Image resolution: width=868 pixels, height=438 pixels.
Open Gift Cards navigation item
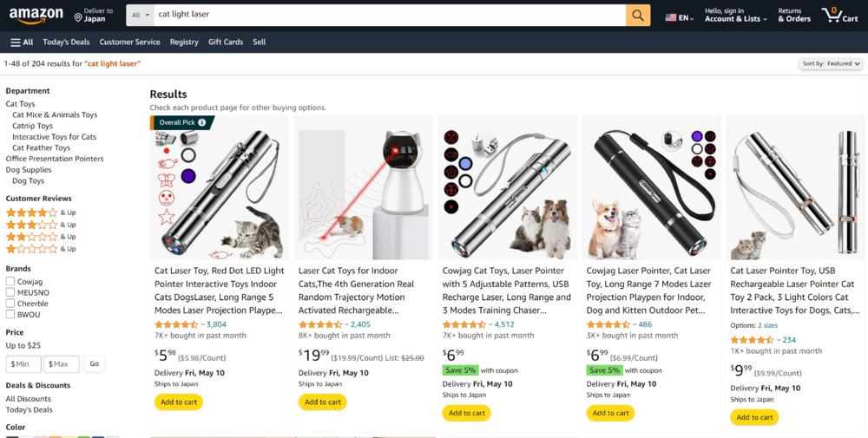[226, 42]
